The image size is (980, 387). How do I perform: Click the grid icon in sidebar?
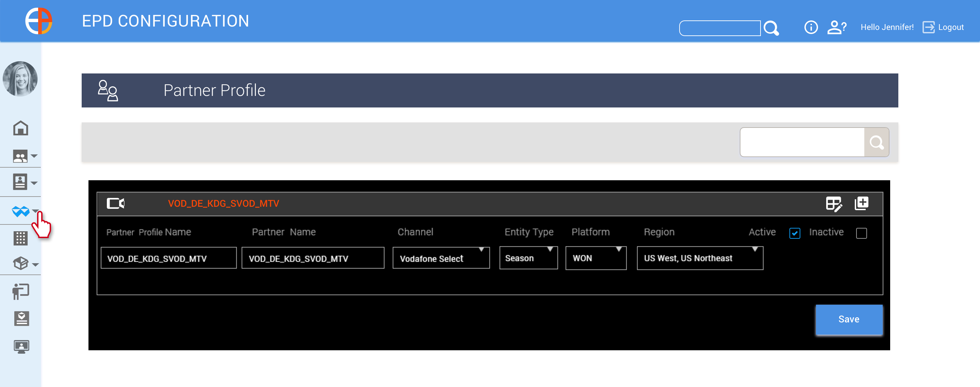(20, 238)
